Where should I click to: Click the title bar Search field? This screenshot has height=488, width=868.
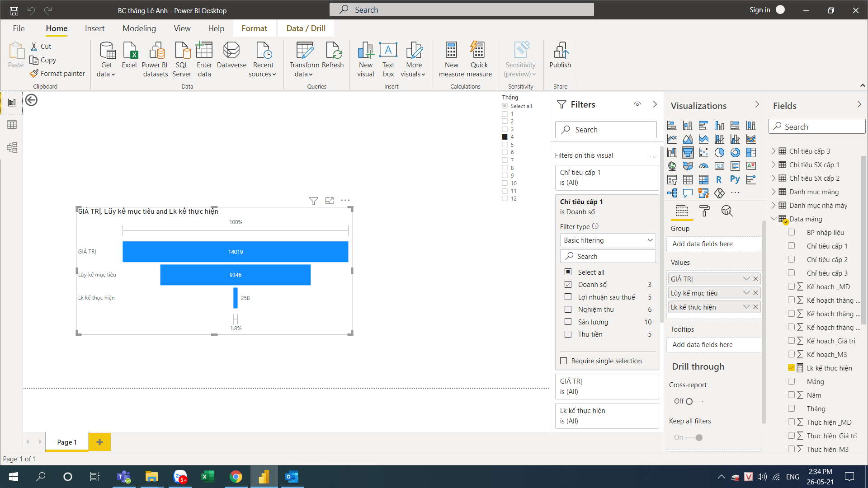[462, 9]
